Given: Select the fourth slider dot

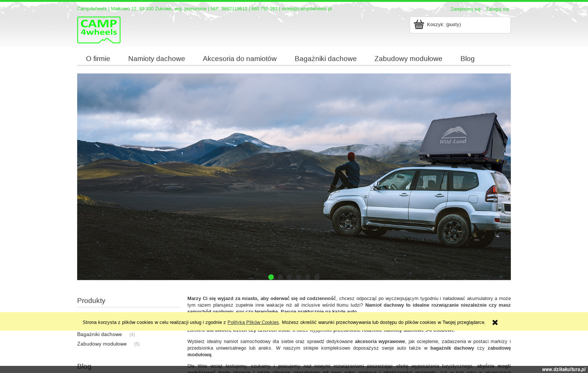Looking at the screenshot, I should click(x=298, y=277).
